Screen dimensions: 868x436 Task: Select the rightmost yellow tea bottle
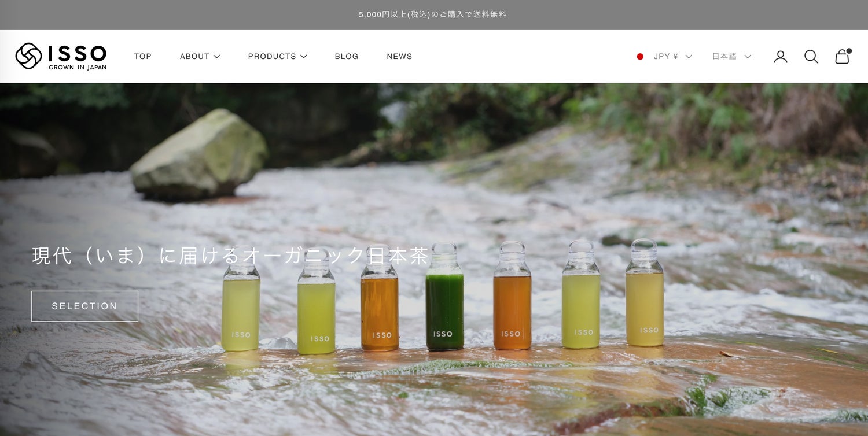645,304
